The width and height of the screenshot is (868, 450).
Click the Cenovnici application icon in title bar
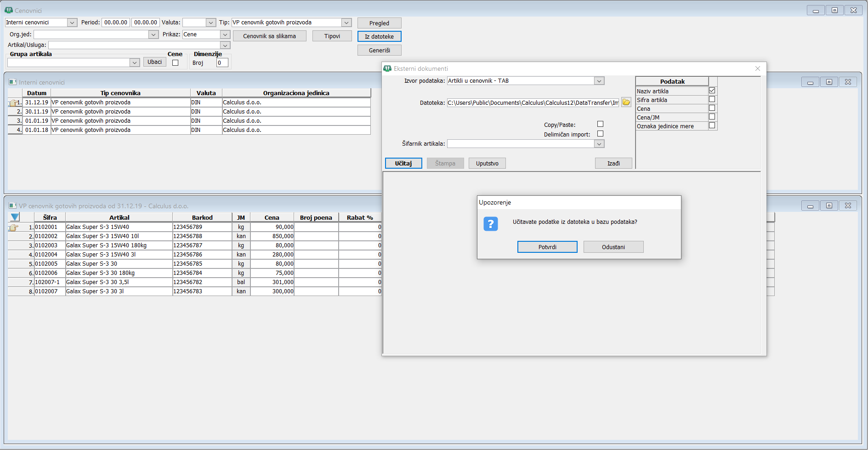point(9,10)
